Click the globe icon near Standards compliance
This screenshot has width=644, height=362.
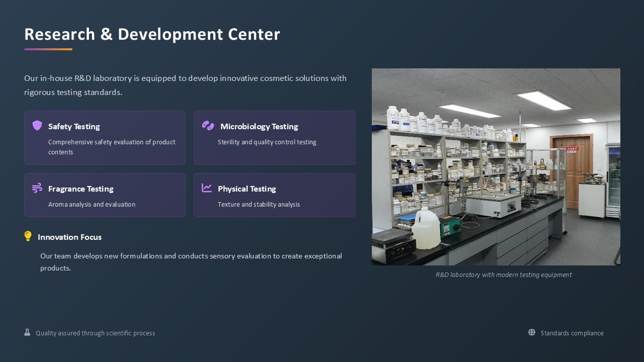(532, 332)
